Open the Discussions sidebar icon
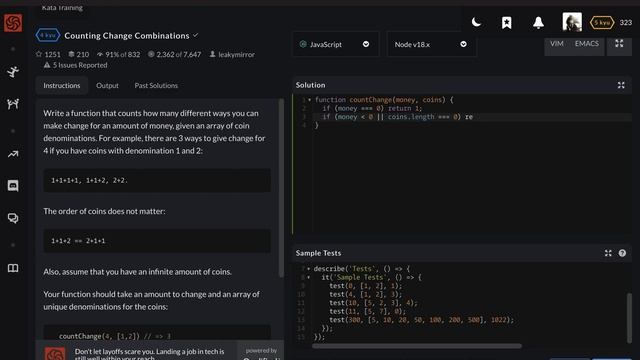640x360 pixels. point(13,218)
